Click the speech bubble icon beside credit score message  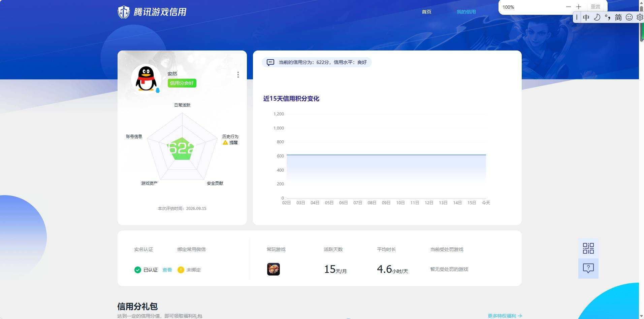pyautogui.click(x=270, y=62)
